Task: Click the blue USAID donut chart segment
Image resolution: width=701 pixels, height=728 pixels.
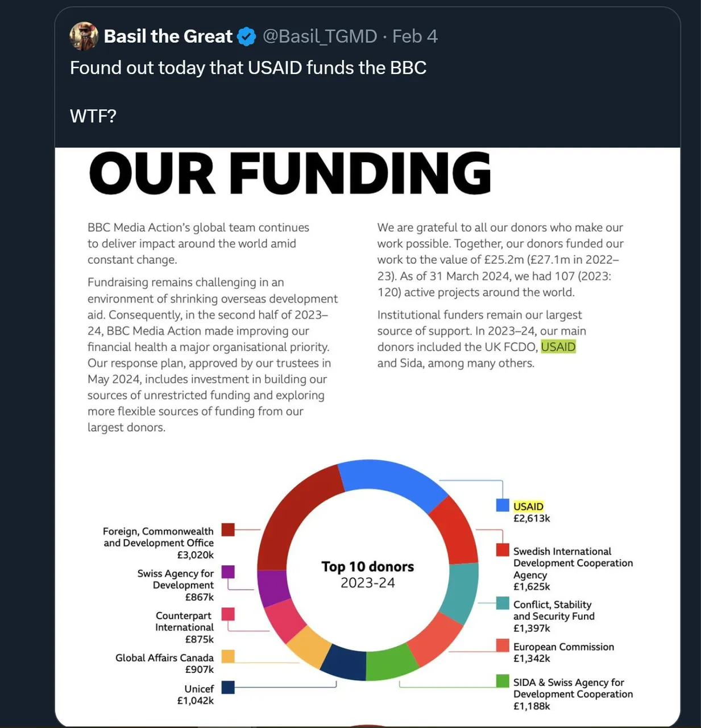Action: click(x=392, y=478)
